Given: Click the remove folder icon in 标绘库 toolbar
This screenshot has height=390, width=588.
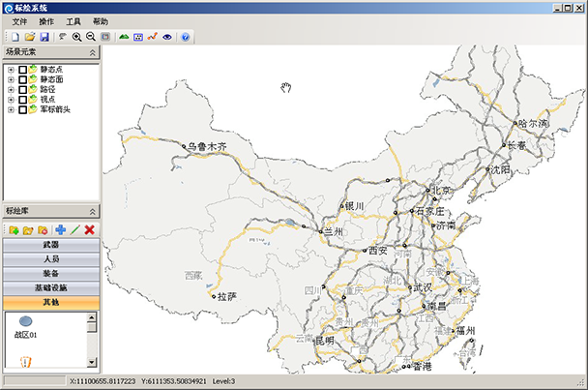Looking at the screenshot, I should click(43, 230).
